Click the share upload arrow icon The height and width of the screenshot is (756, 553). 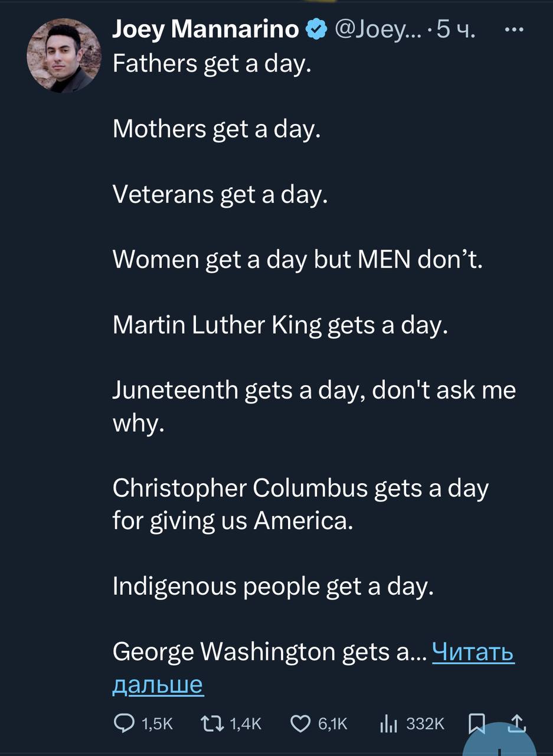tap(516, 722)
